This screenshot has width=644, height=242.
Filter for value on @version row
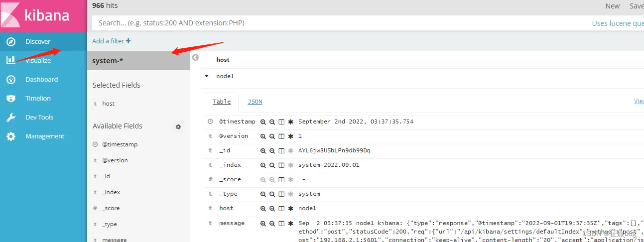pos(263,136)
